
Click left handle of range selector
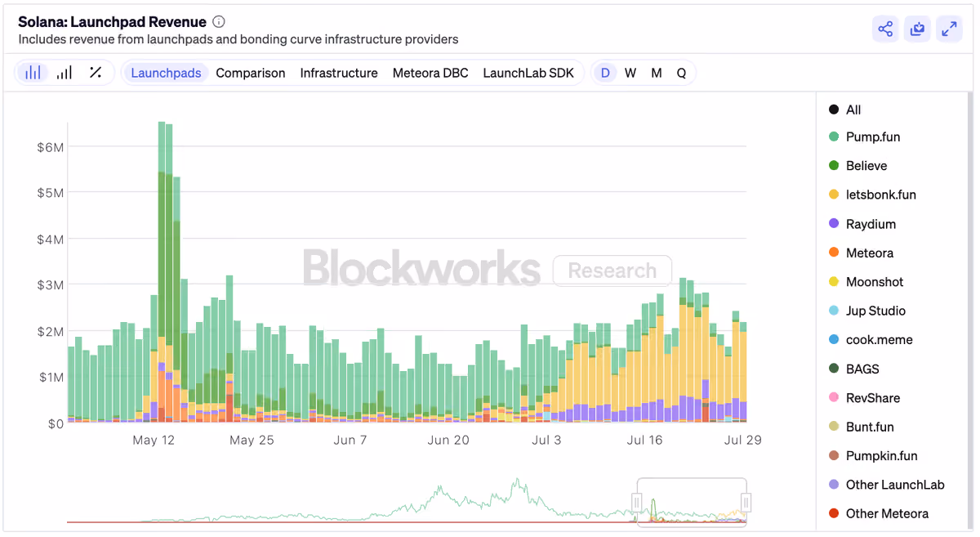pos(637,502)
